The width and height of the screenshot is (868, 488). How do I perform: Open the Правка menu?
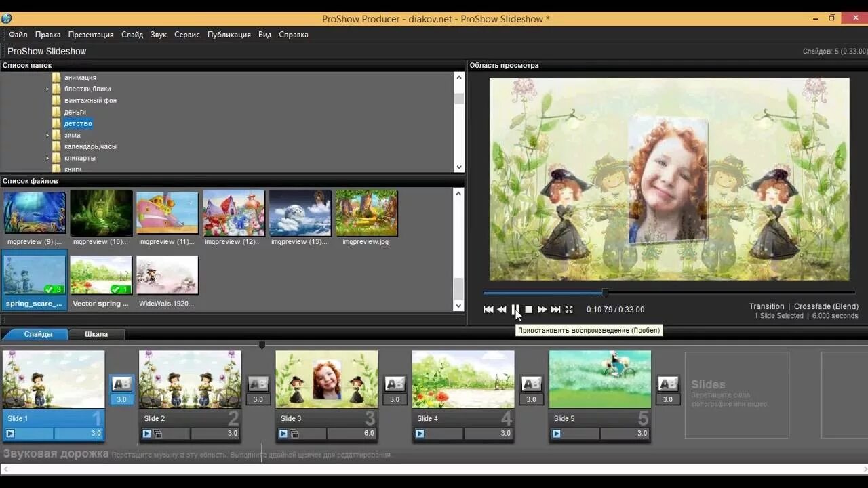pyautogui.click(x=47, y=35)
